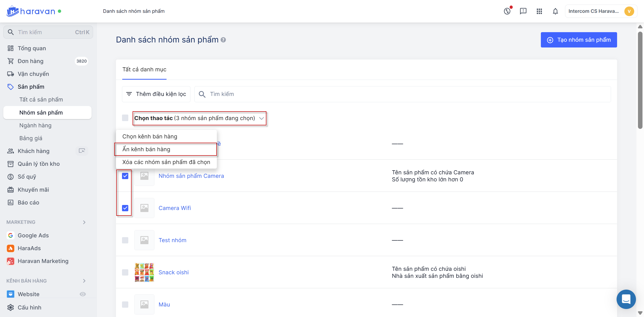This screenshot has width=644, height=317.
Task: Toggle Website channel eye icon
Action: [83, 294]
